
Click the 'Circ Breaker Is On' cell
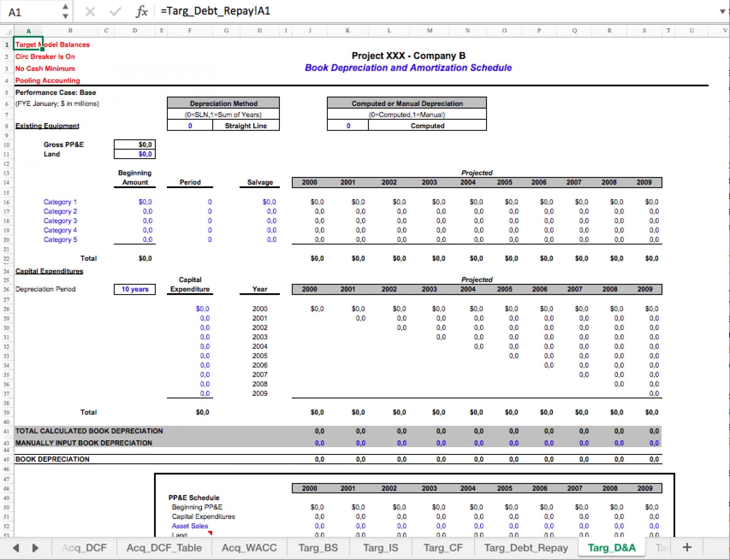(45, 57)
